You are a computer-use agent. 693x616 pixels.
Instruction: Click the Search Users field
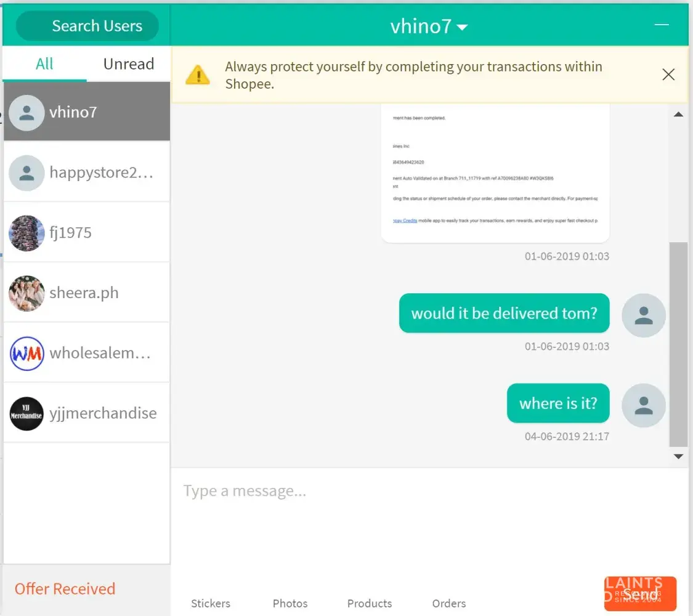[x=87, y=26]
